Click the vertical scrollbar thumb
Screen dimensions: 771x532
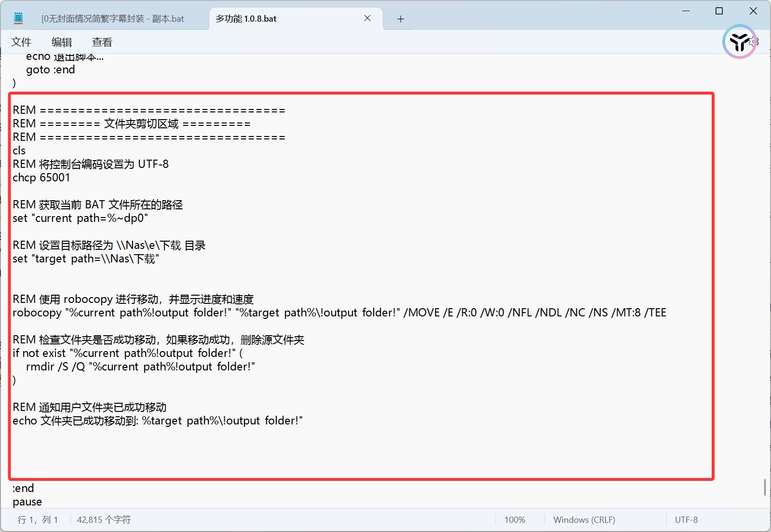point(765,487)
